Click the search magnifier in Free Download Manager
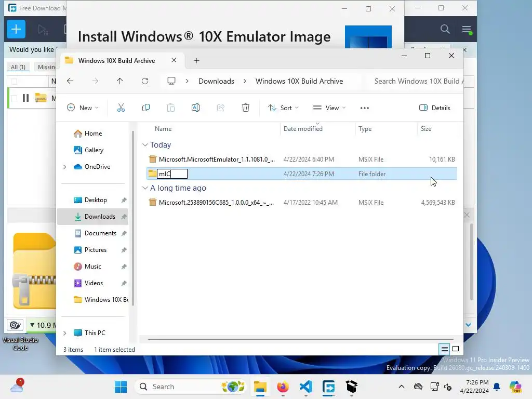This screenshot has height=399, width=532. [x=445, y=29]
